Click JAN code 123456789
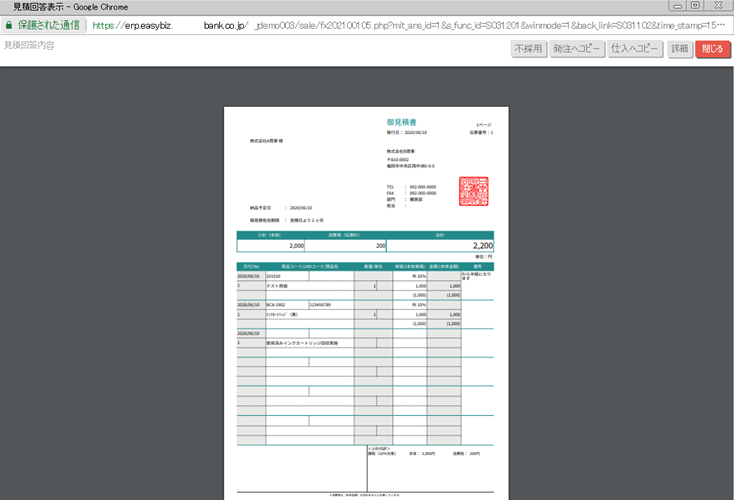 (320, 305)
